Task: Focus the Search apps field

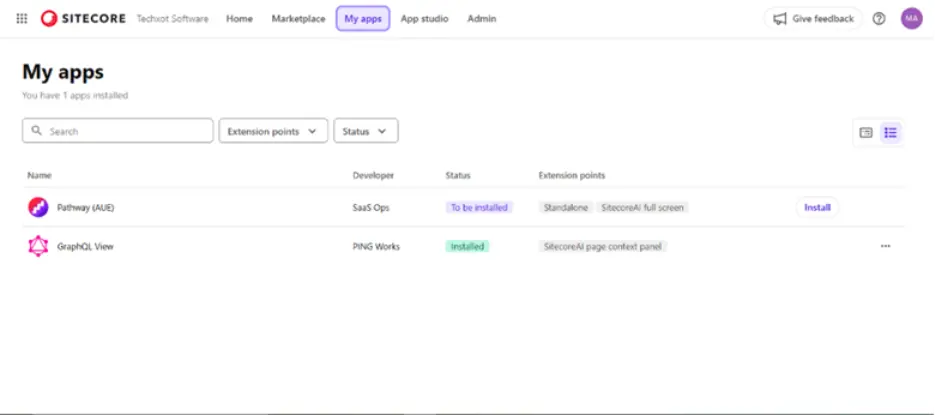Action: pos(118,131)
